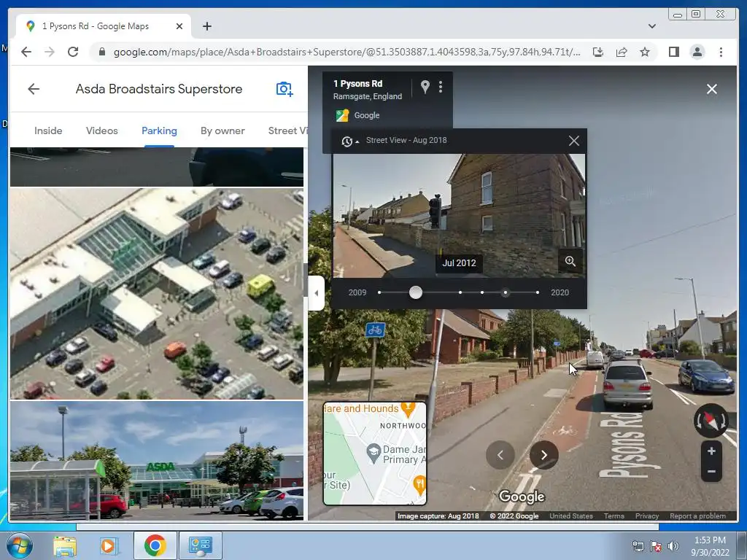
Task: Select the 2020 end timeline dot
Action: [538, 292]
